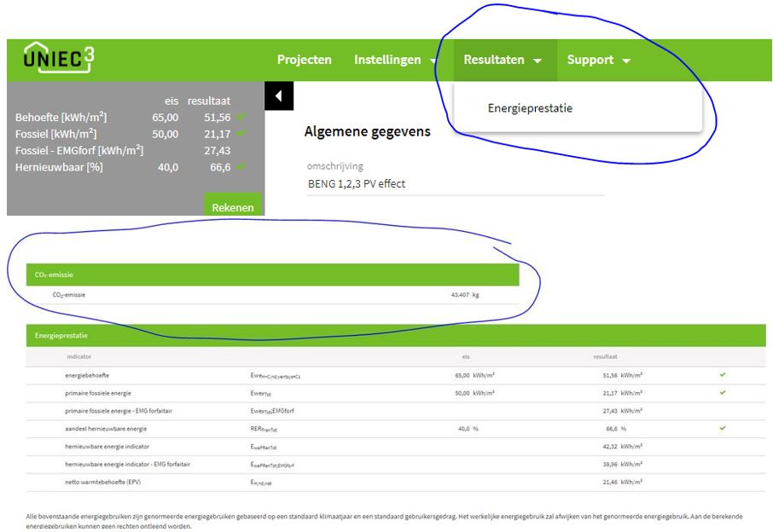773x532 pixels.
Task: Click primaire fossiele energie - EMG forfaitair row
Action: click(396, 411)
